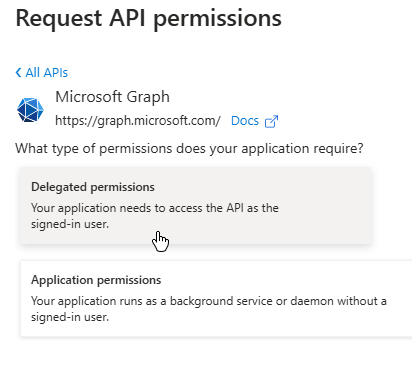The image size is (412, 372).
Task: Click 'signed-in user.' text in Delegated card
Action: point(70,224)
